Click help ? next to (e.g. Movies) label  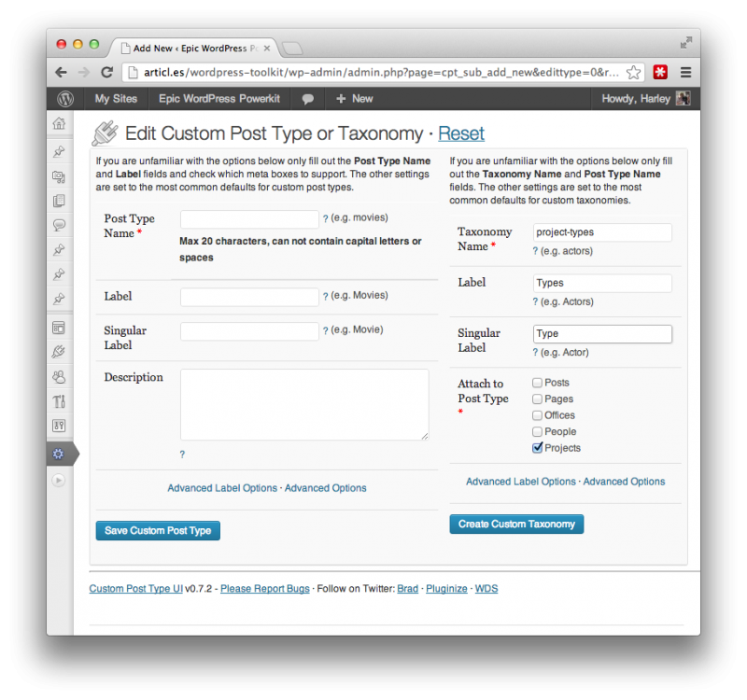tap(325, 296)
